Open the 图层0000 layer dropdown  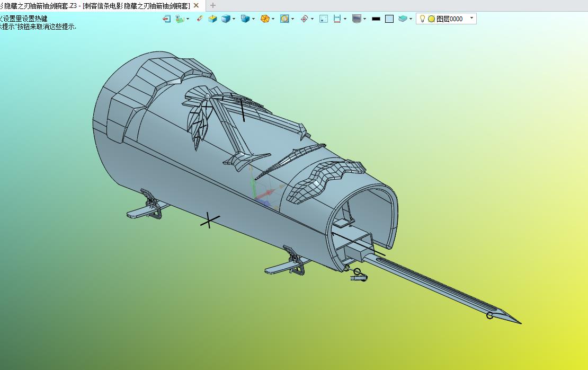[x=471, y=18]
